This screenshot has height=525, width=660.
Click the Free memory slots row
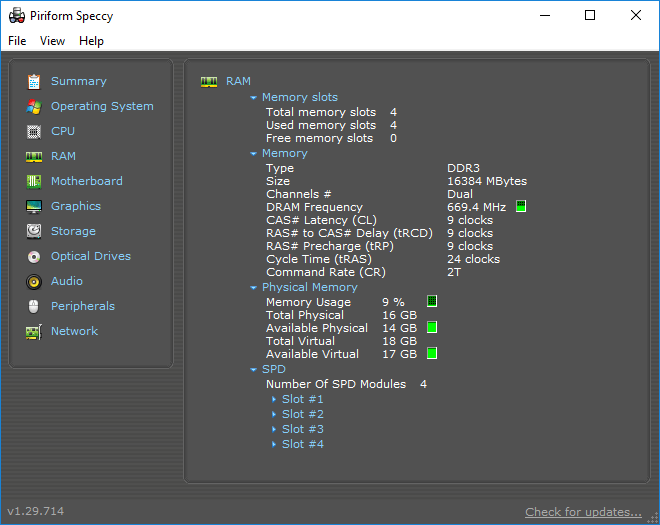pyautogui.click(x=331, y=138)
